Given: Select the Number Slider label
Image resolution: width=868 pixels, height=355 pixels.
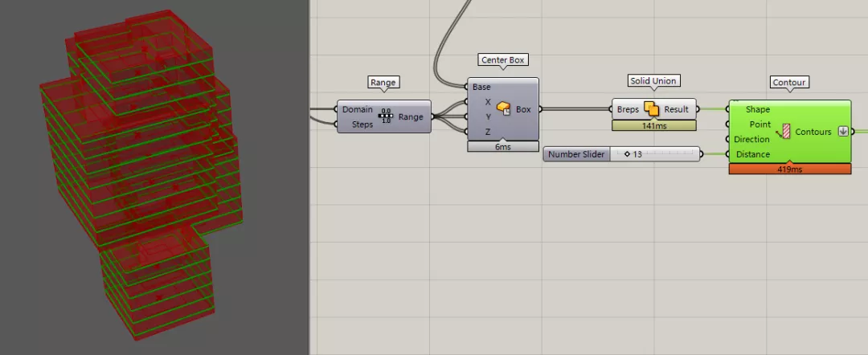Looking at the screenshot, I should click(576, 154).
